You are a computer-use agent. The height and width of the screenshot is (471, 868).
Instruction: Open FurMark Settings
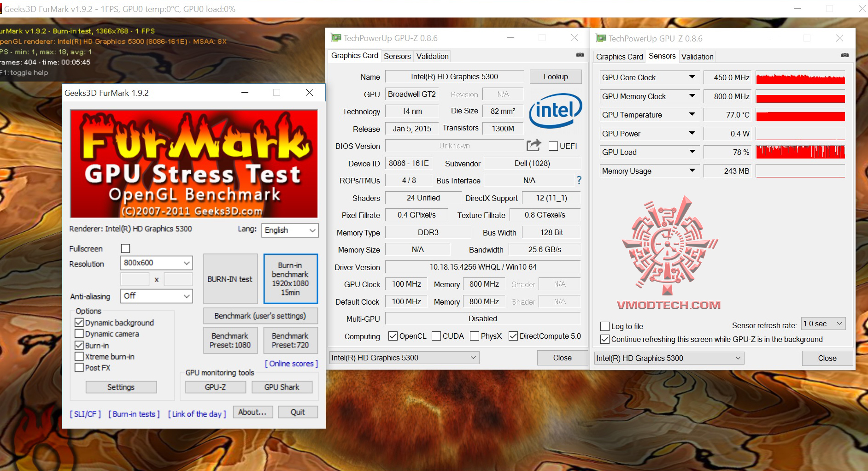click(121, 387)
